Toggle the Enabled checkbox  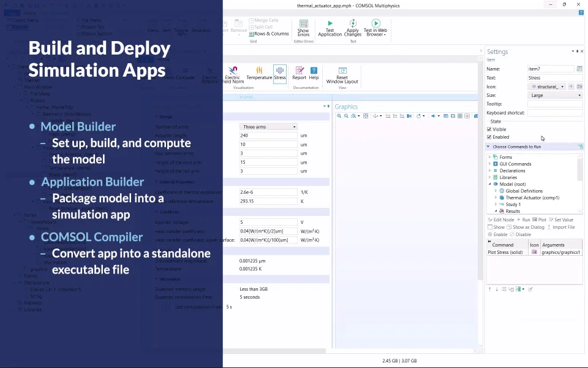(489, 137)
